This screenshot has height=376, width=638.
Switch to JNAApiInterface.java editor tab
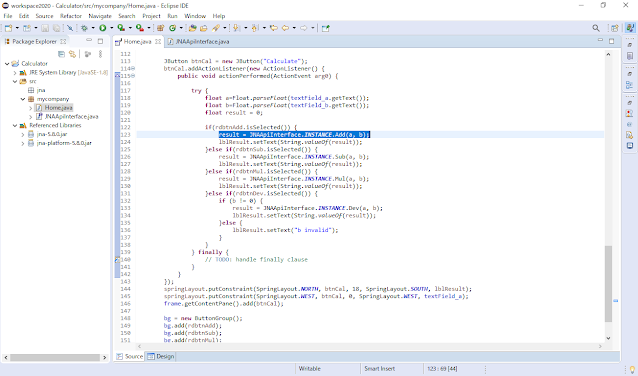coord(198,42)
